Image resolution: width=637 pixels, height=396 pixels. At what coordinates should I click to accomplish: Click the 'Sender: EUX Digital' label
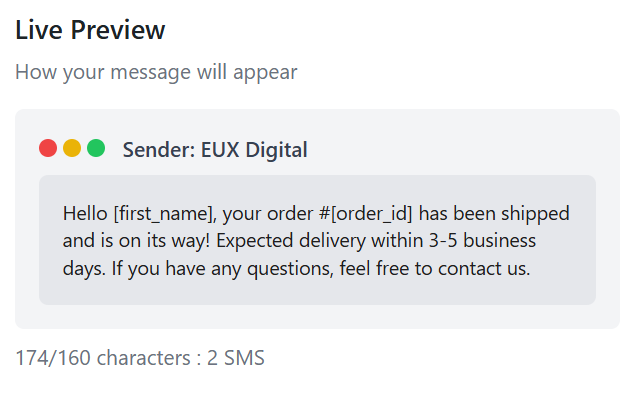pyautogui.click(x=215, y=150)
